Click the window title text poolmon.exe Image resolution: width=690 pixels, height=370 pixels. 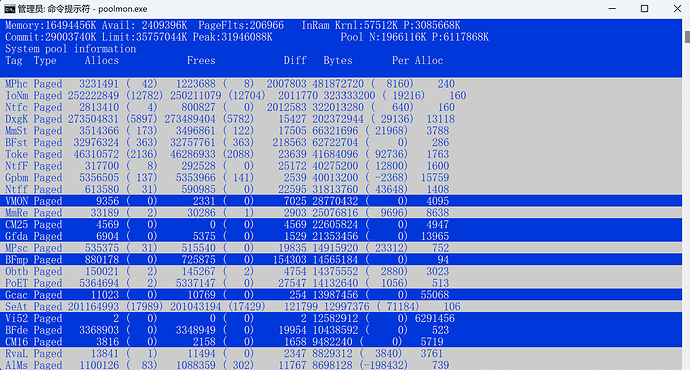pyautogui.click(x=123, y=9)
